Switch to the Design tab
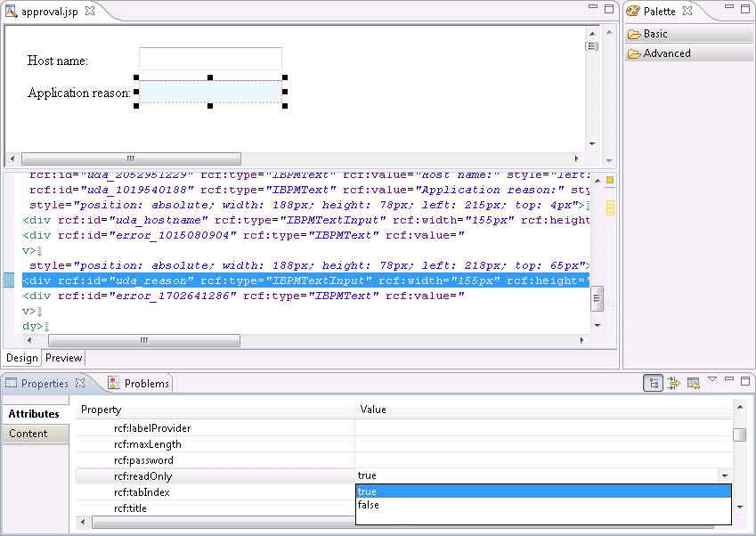 click(x=22, y=358)
